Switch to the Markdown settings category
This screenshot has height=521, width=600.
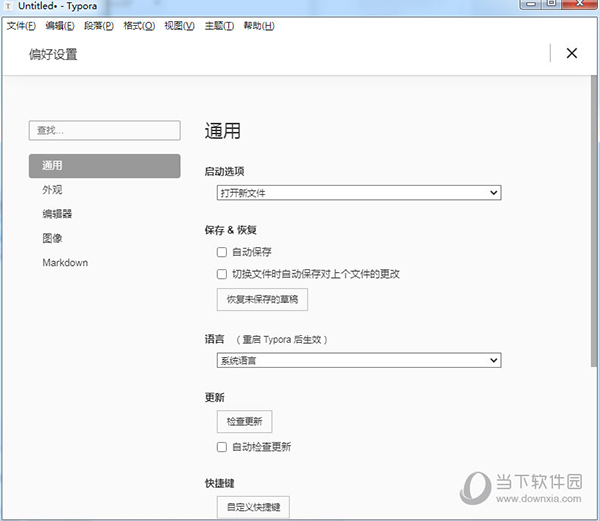click(65, 263)
